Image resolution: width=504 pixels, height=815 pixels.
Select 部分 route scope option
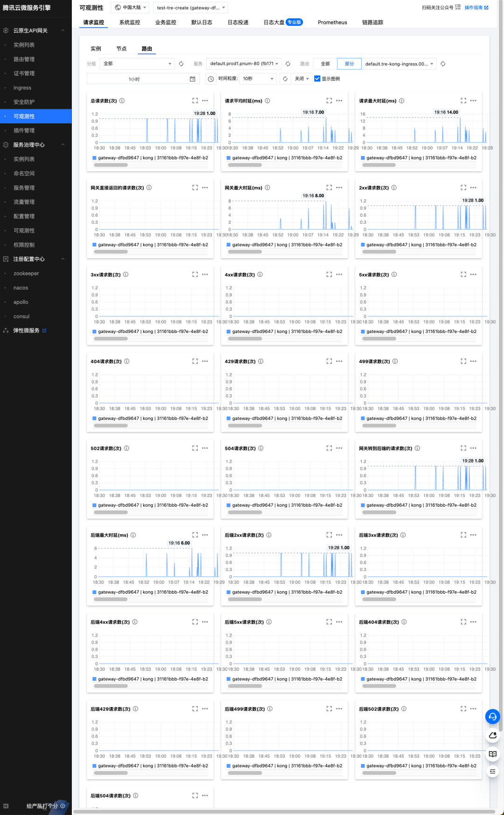pos(349,64)
